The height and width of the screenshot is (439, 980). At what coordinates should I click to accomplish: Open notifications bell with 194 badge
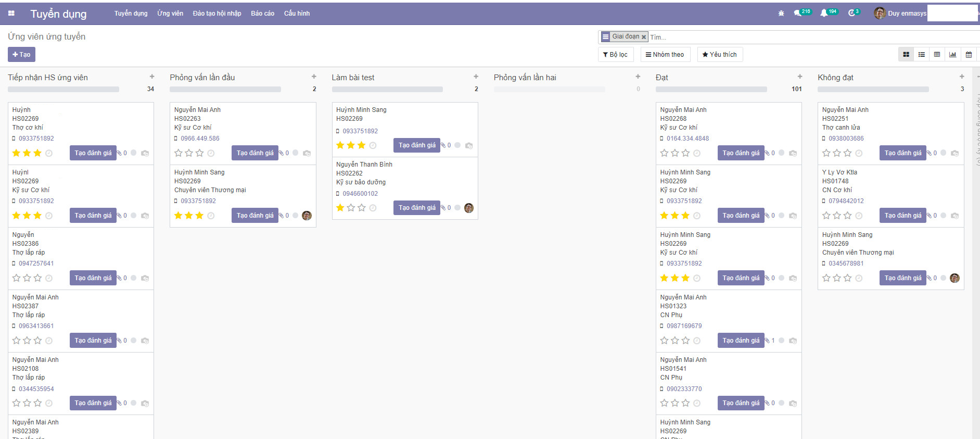point(824,14)
